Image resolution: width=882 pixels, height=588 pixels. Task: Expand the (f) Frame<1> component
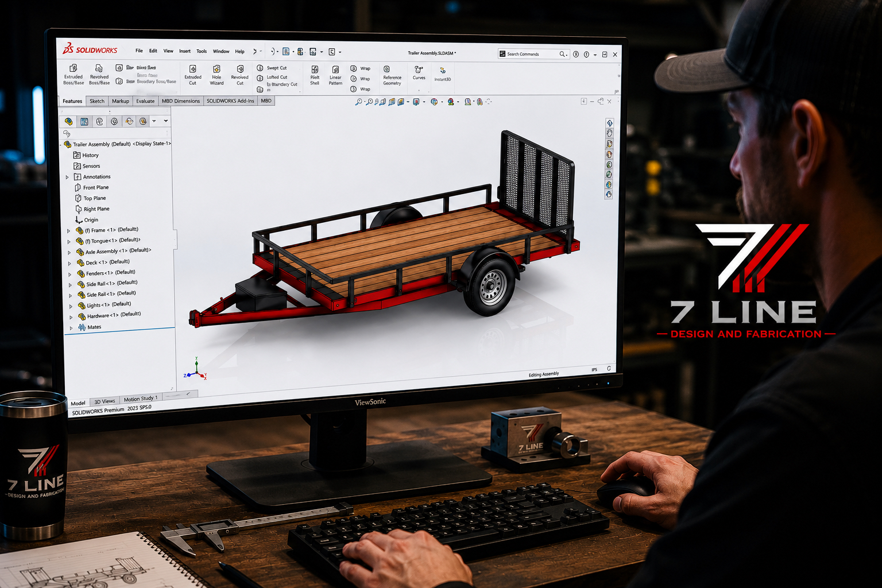69,231
